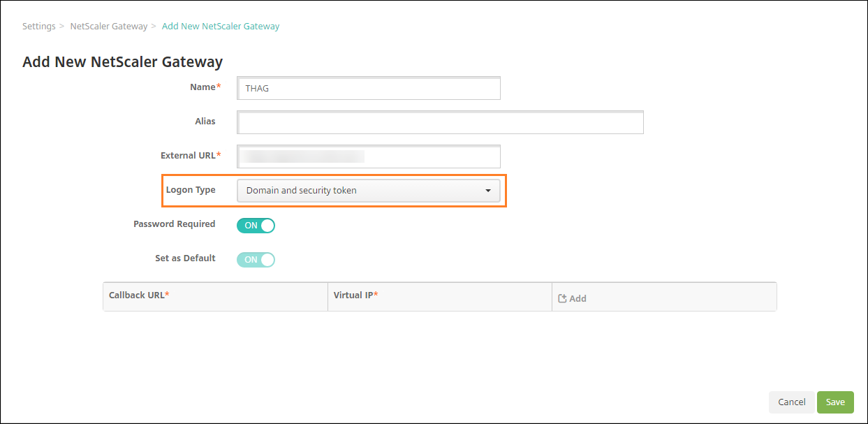Click the Add New NetScaler Gateway breadcrumb
The image size is (868, 424).
221,27
